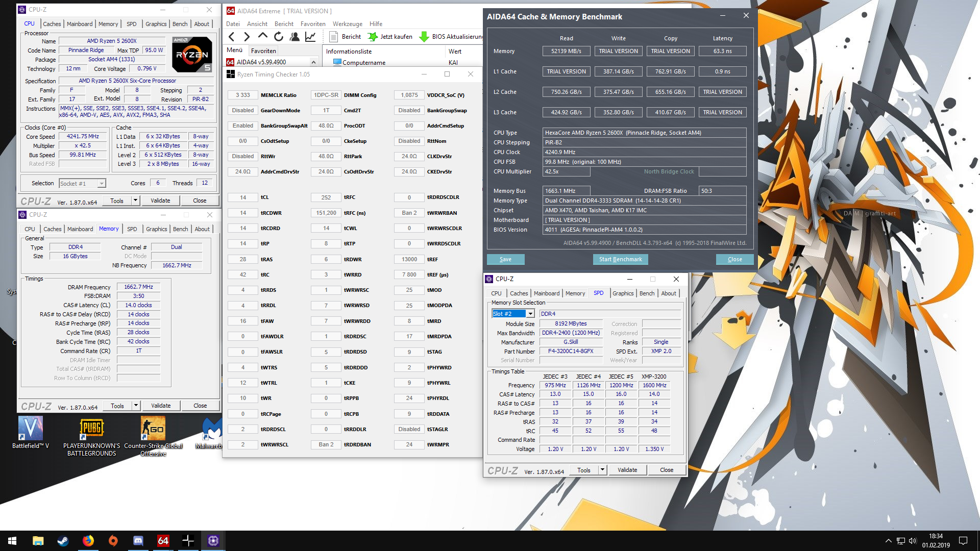Image resolution: width=980 pixels, height=551 pixels.
Task: Click scroll-up arrow in the AIDA64 menu tree
Action: point(313,62)
